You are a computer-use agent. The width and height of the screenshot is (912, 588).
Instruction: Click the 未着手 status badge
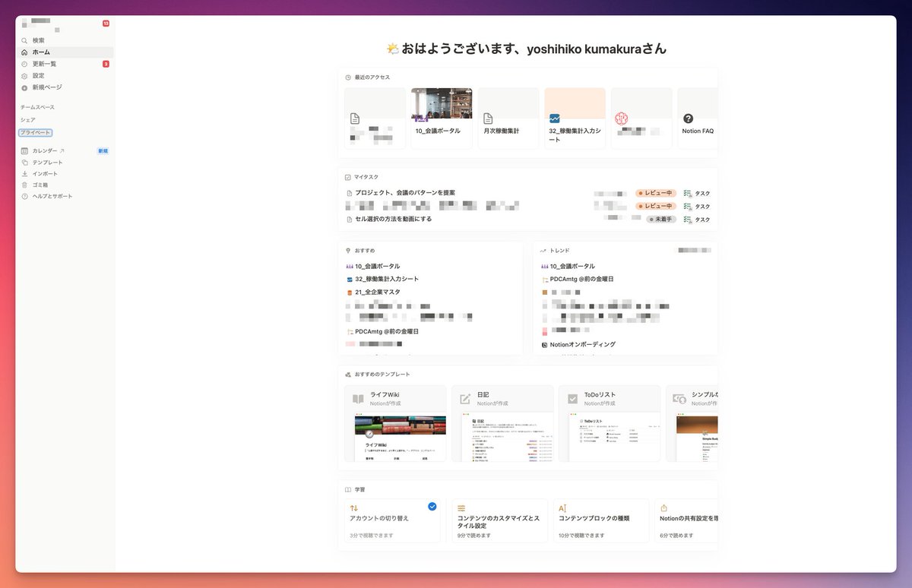click(661, 219)
